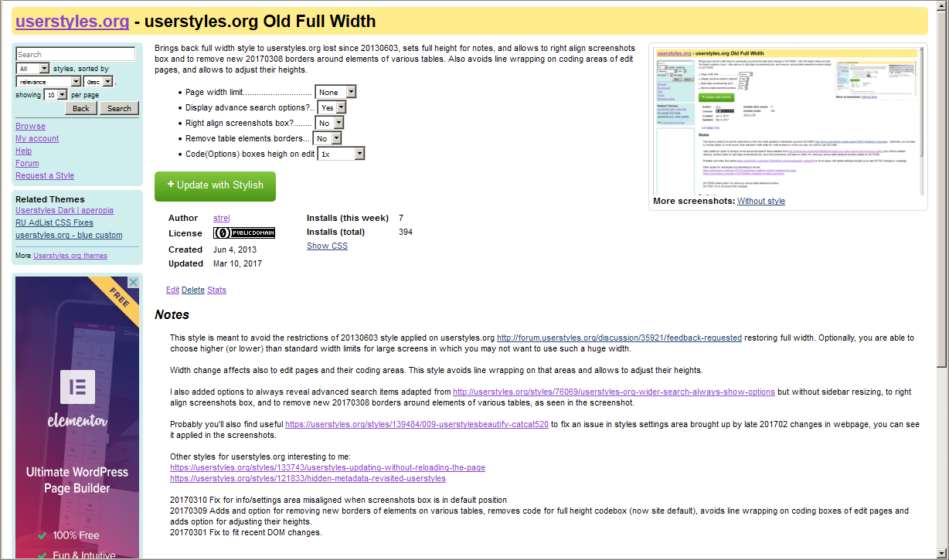
Task: Open the 'All' styles category dropdown
Action: 33,69
